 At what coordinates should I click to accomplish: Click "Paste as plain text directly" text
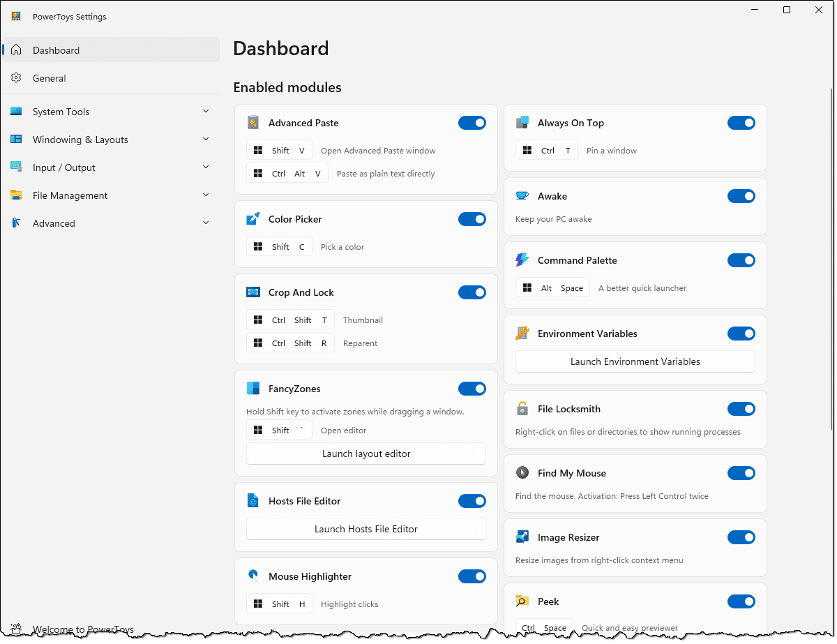(386, 174)
